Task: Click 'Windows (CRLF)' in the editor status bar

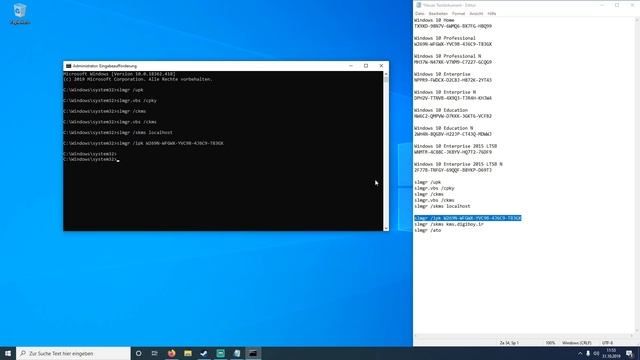Action: point(576,343)
